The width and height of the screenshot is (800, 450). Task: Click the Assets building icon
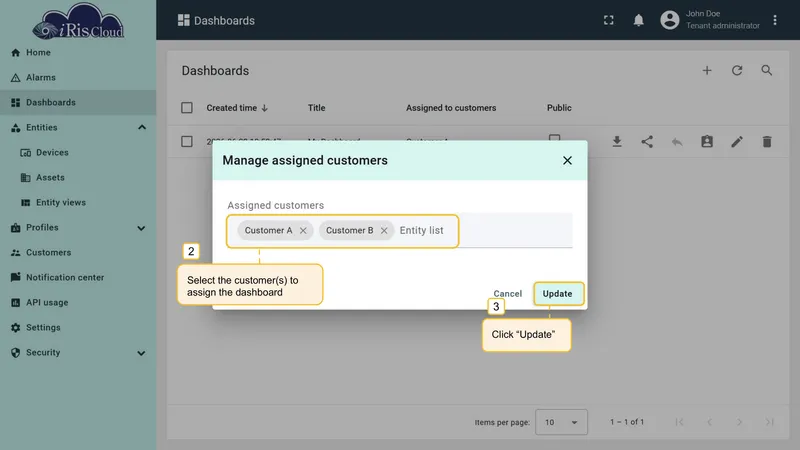(26, 178)
